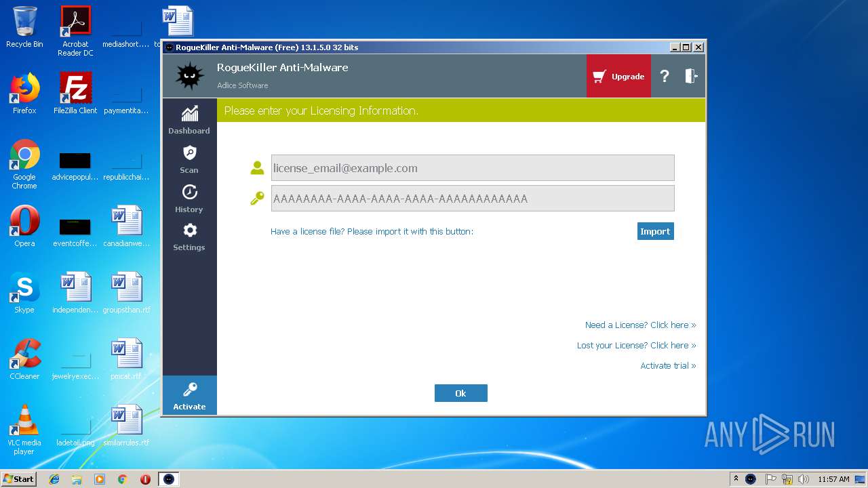
Task: Open the History section
Action: (x=189, y=199)
